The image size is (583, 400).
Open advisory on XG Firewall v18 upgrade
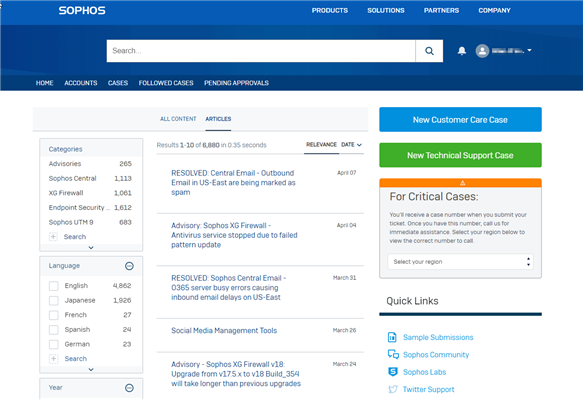[236, 374]
